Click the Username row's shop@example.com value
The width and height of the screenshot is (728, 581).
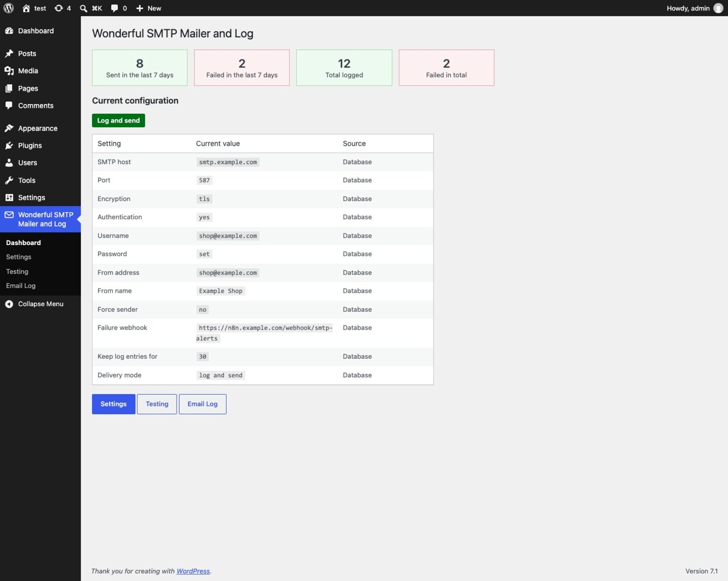point(228,236)
